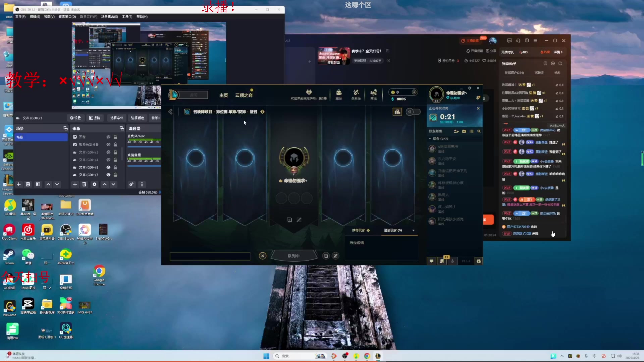Open the OBS 视图(V) menu

[49, 17]
